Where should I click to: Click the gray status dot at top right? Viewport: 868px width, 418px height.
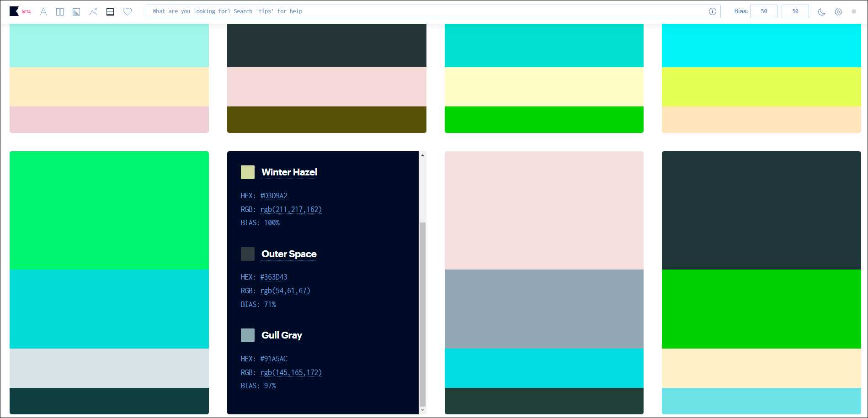(854, 11)
